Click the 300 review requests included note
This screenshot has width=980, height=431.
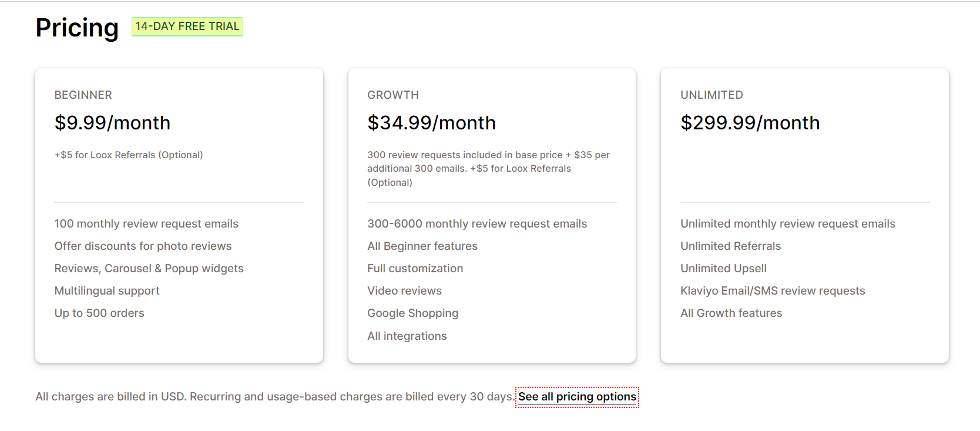coord(488,169)
